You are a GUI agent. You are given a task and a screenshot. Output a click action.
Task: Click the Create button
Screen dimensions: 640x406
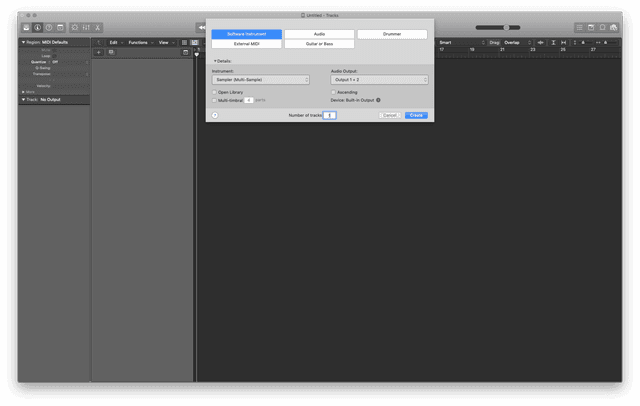(x=416, y=115)
